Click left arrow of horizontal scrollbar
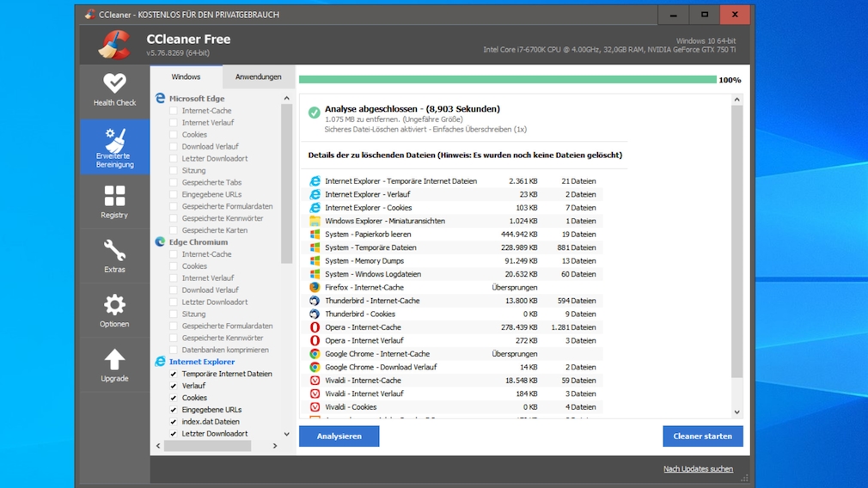The width and height of the screenshot is (868, 488). coord(158,446)
